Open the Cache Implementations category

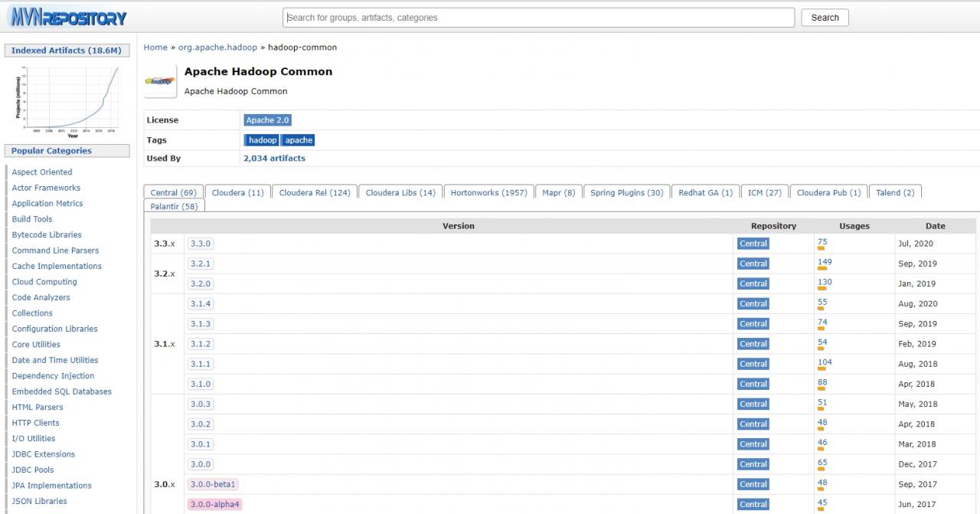[x=57, y=267]
